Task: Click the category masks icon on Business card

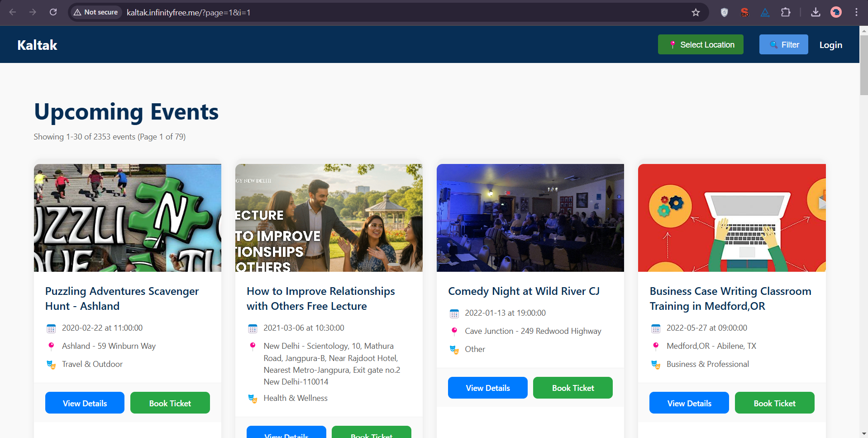Action: pyautogui.click(x=655, y=364)
